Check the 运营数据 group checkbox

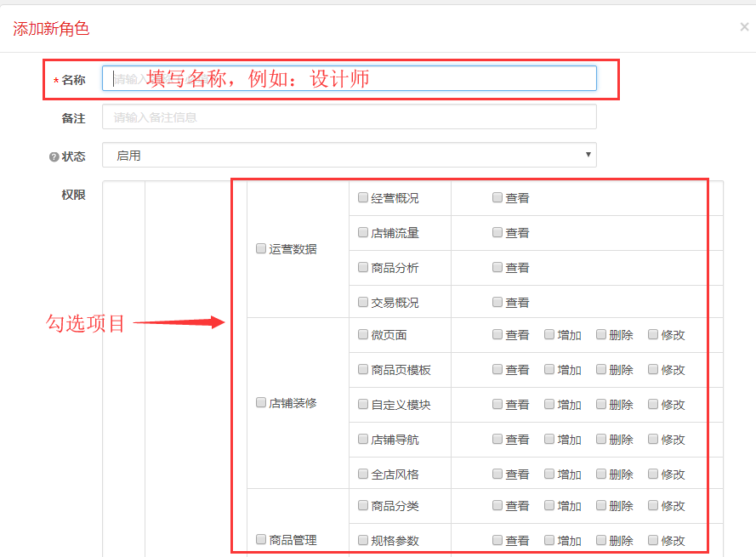click(x=261, y=249)
